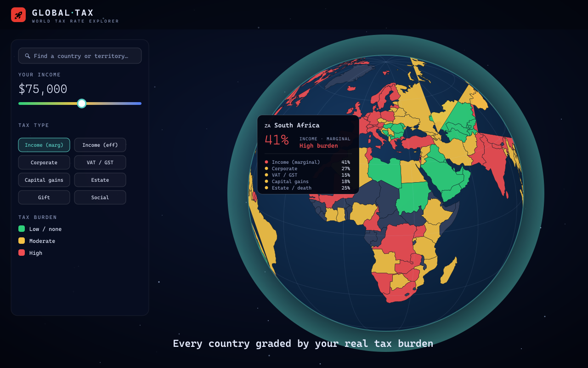Click the TAX BURDEN heading
588x368 pixels.
38,217
